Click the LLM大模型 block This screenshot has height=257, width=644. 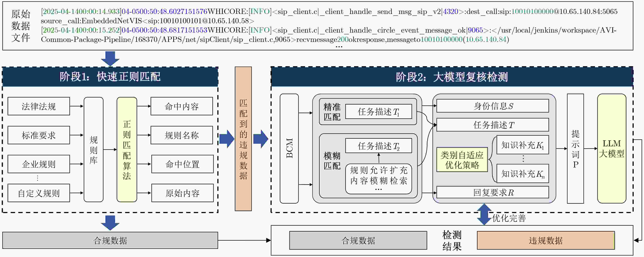(x=611, y=149)
